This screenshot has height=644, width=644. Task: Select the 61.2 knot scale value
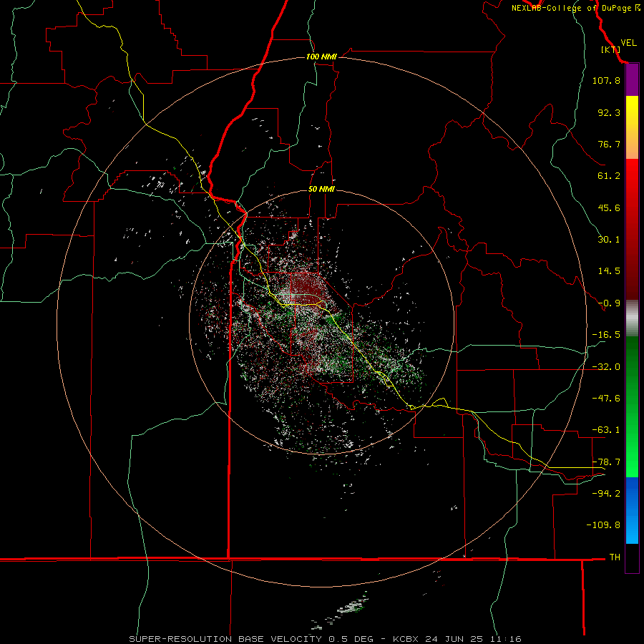point(609,176)
